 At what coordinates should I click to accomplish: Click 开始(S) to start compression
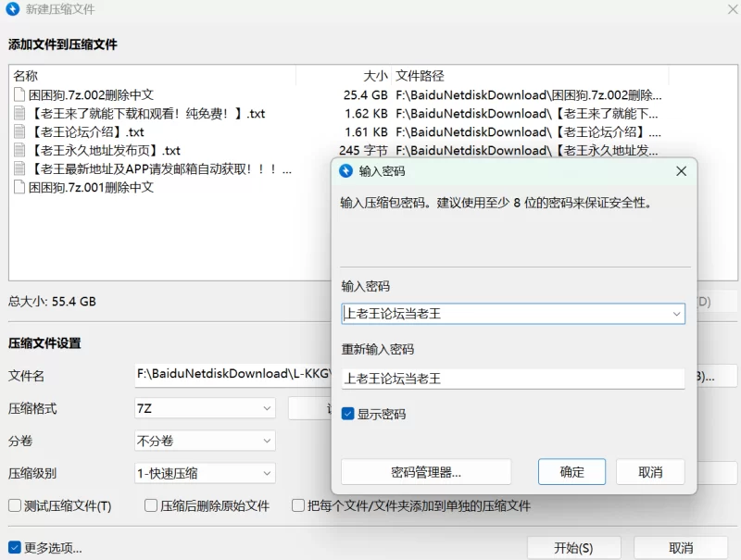click(x=573, y=548)
